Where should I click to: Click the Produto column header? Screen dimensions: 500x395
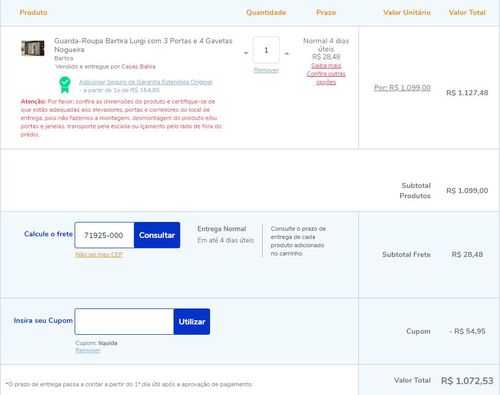[x=33, y=12]
